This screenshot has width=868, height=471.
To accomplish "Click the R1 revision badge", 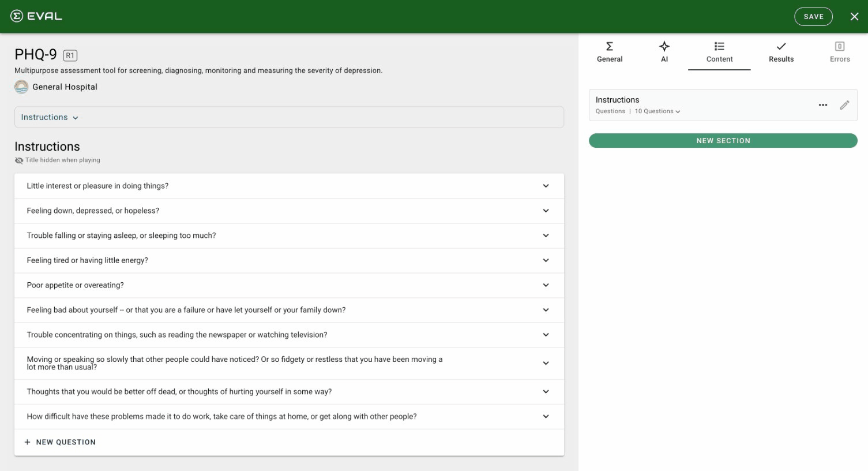I will pyautogui.click(x=70, y=55).
